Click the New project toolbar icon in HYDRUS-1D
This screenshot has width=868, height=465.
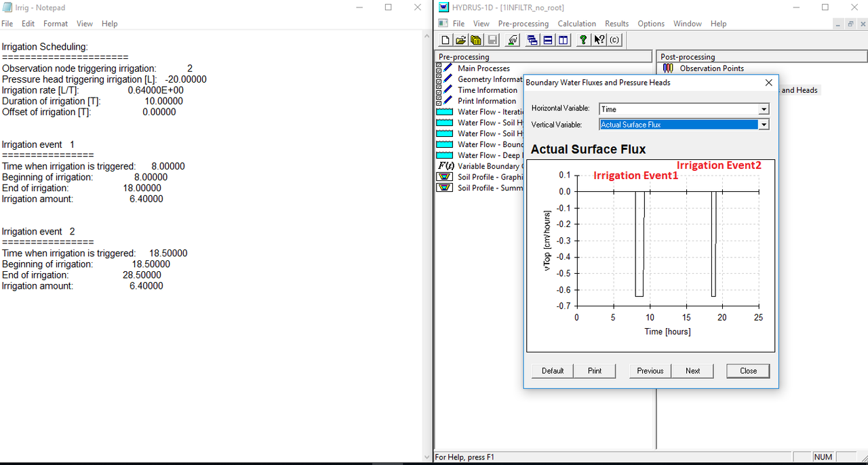coord(445,40)
